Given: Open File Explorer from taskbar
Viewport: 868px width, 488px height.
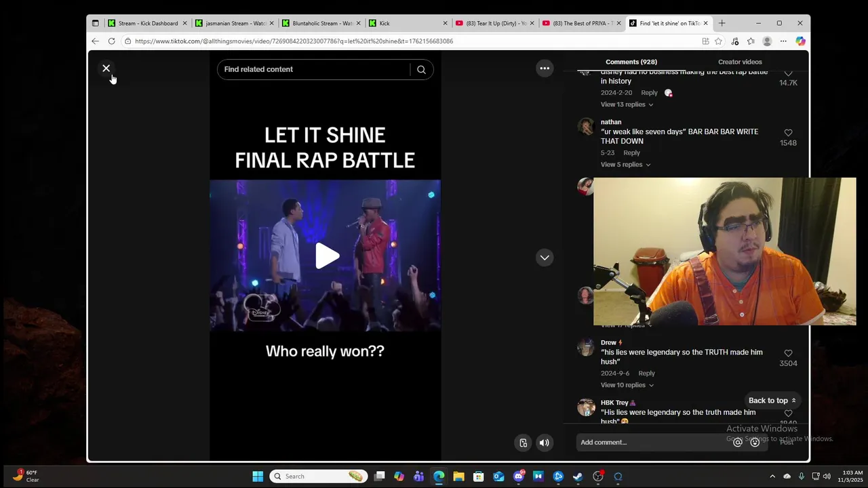Looking at the screenshot, I should [458, 476].
